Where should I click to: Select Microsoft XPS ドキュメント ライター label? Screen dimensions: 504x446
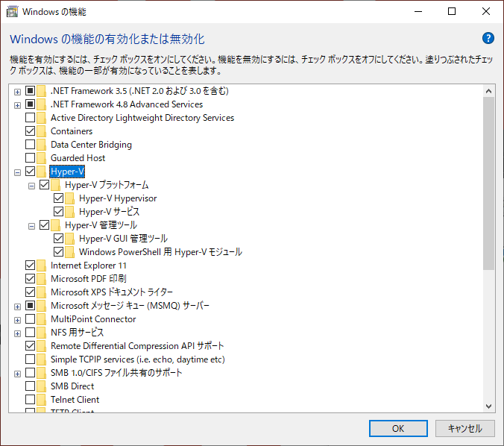[112, 292]
